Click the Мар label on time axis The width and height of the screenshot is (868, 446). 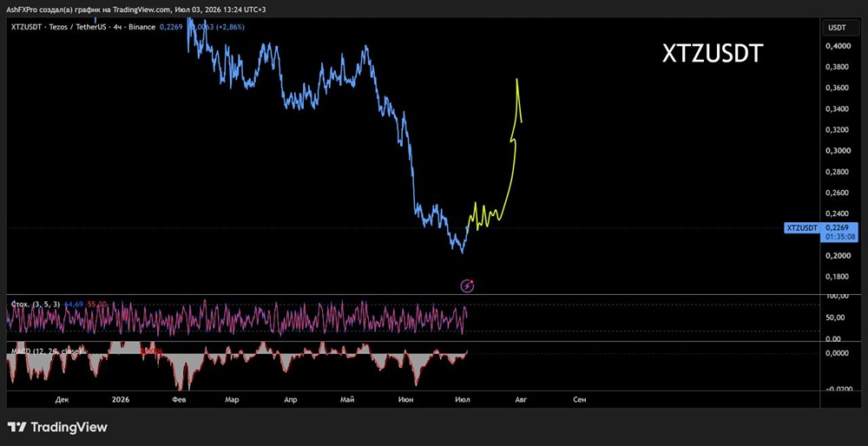[x=232, y=399]
